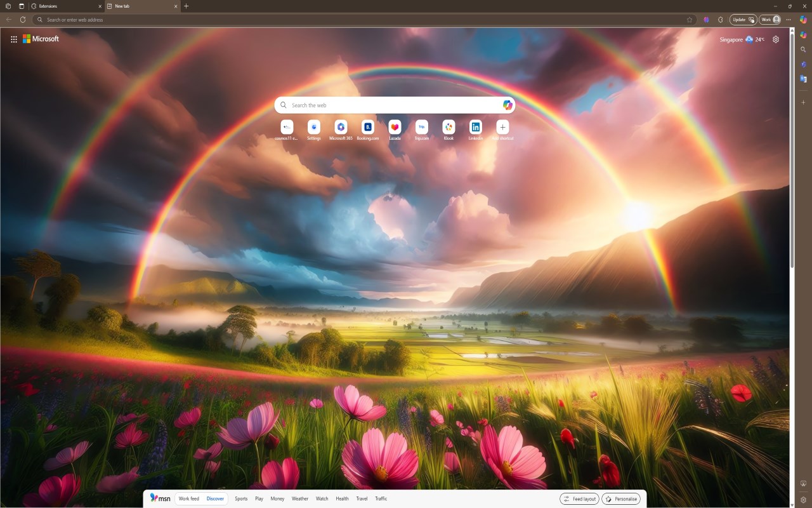Close the New tab browser tab

176,6
